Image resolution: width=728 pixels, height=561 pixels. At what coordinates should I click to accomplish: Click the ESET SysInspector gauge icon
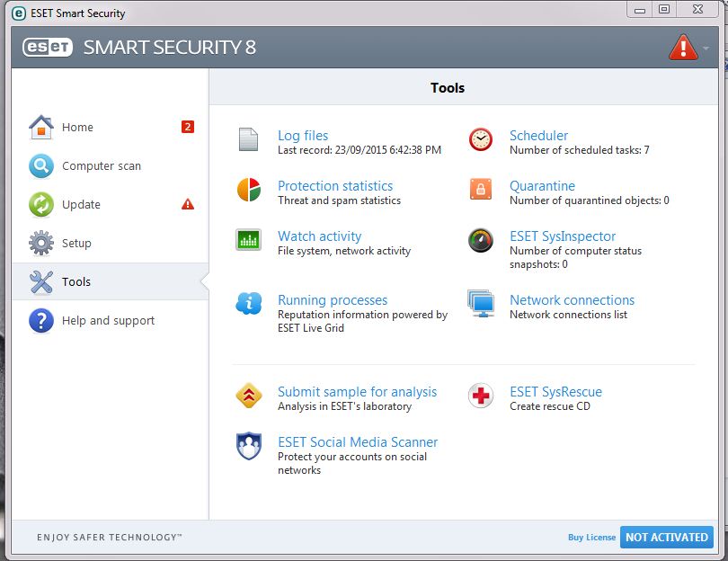click(x=481, y=240)
